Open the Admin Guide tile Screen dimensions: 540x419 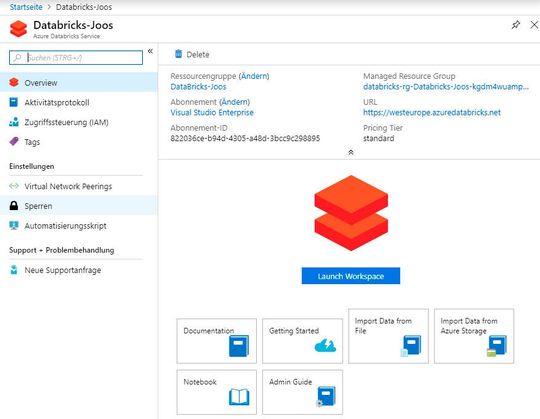pos(302,392)
